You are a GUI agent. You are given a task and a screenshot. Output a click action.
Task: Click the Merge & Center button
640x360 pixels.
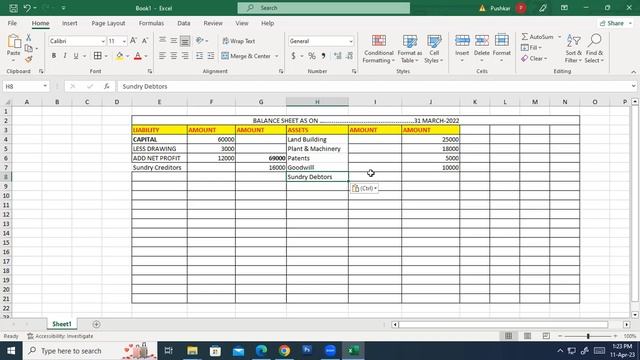(246, 56)
